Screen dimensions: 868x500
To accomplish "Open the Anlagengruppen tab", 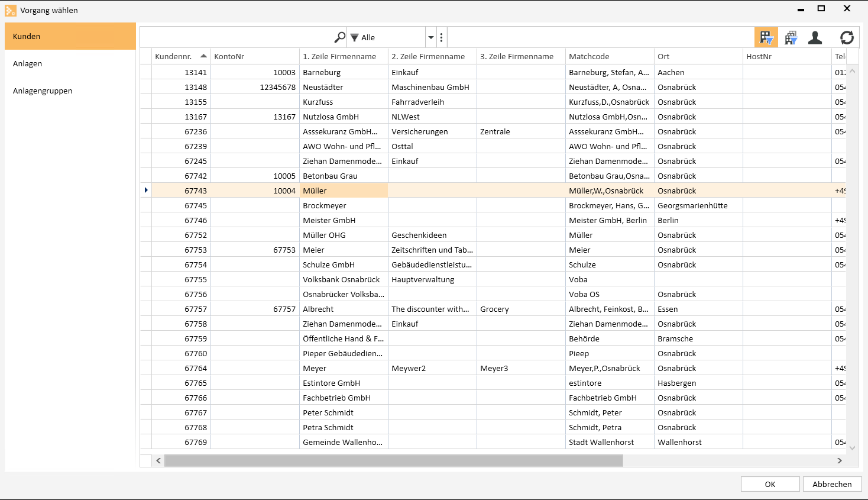I will tap(70, 91).
